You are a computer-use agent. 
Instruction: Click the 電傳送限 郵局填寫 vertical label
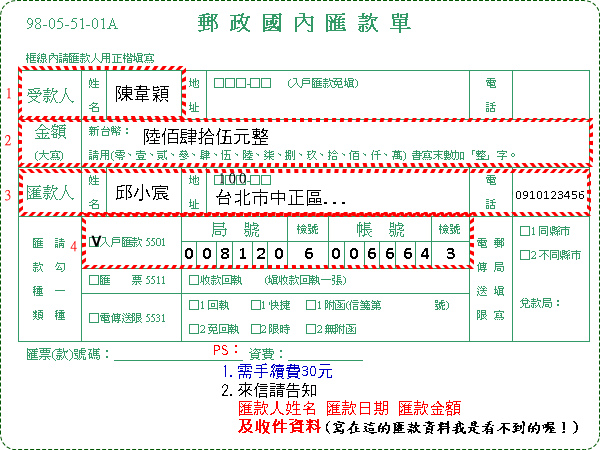pos(491,279)
